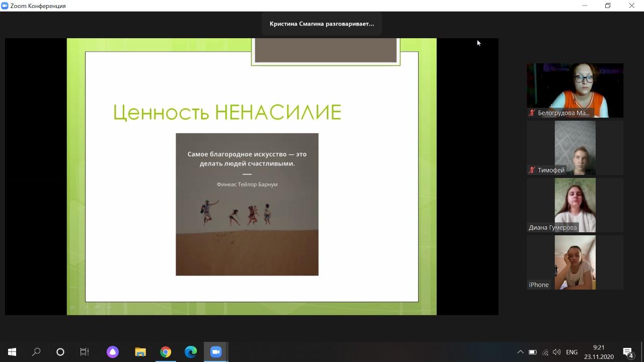Viewport: 644px width, 362px height.
Task: Click the Zoom icon in the taskbar
Action: click(x=216, y=352)
